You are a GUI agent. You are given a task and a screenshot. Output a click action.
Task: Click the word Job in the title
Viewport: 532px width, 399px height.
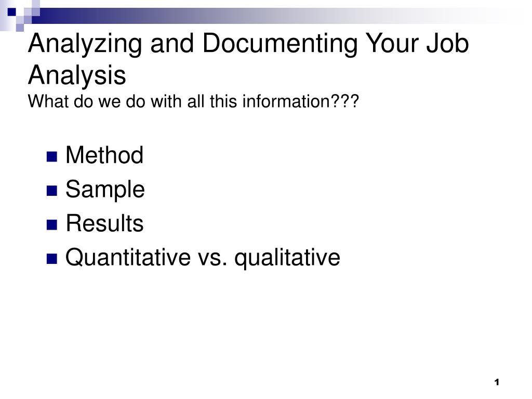pos(448,43)
